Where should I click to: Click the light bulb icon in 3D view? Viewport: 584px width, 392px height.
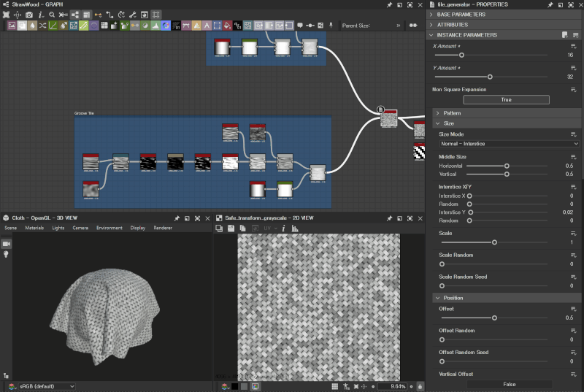click(x=7, y=254)
